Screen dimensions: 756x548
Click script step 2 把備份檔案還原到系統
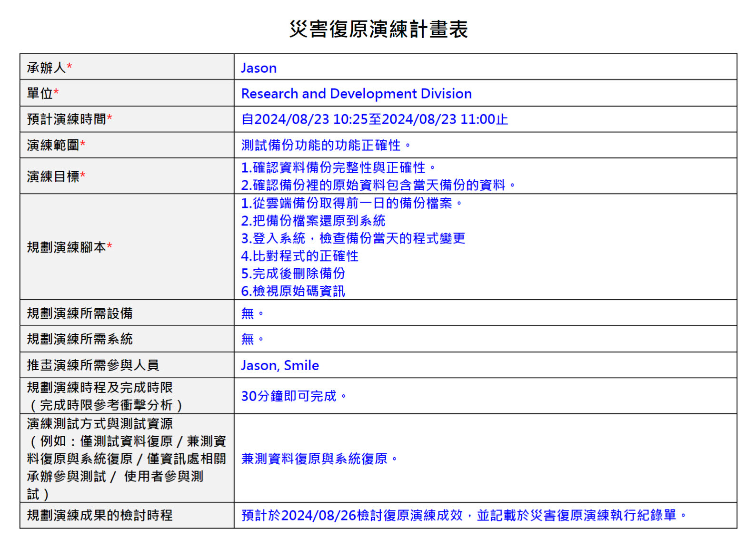pyautogui.click(x=313, y=221)
